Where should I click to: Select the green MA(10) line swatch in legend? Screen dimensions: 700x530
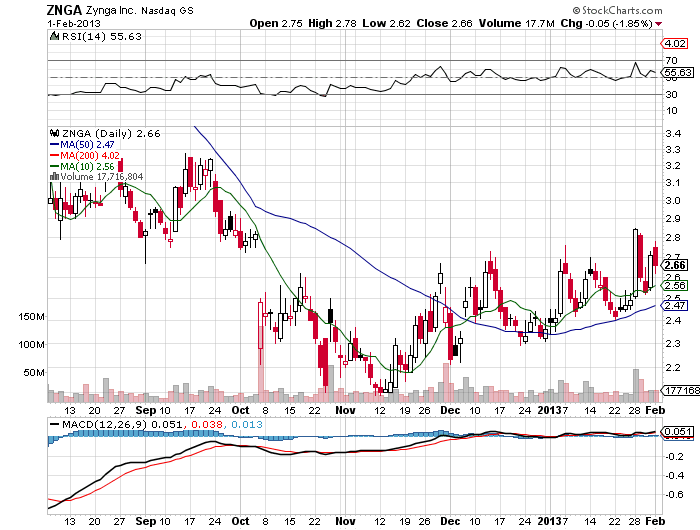tap(54, 167)
